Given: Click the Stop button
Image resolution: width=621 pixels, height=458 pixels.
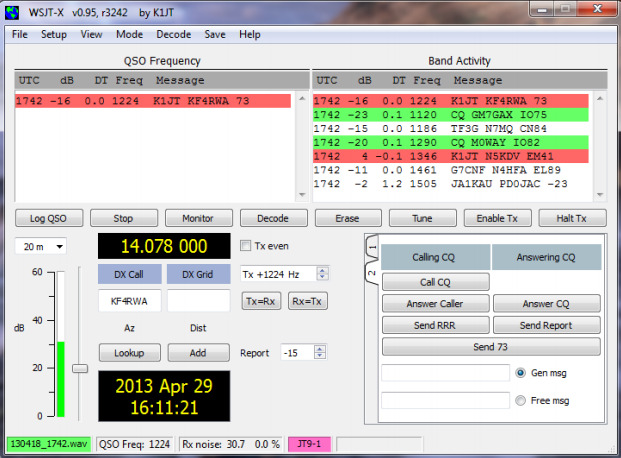Looking at the screenshot, I should [x=124, y=218].
